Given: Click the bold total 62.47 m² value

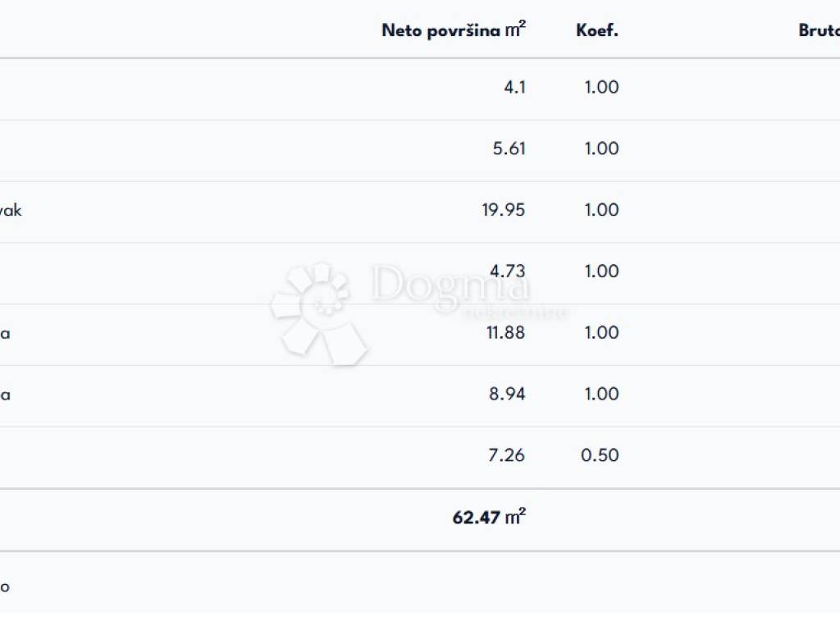Looking at the screenshot, I should (x=489, y=518).
